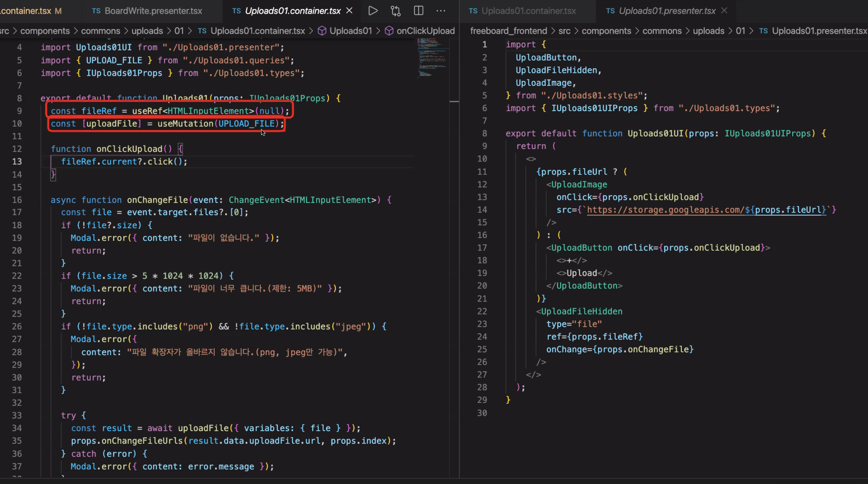The height and width of the screenshot is (484, 868).
Task: Expand the 'uploads' breadcrumb in left editor
Action: [x=147, y=31]
